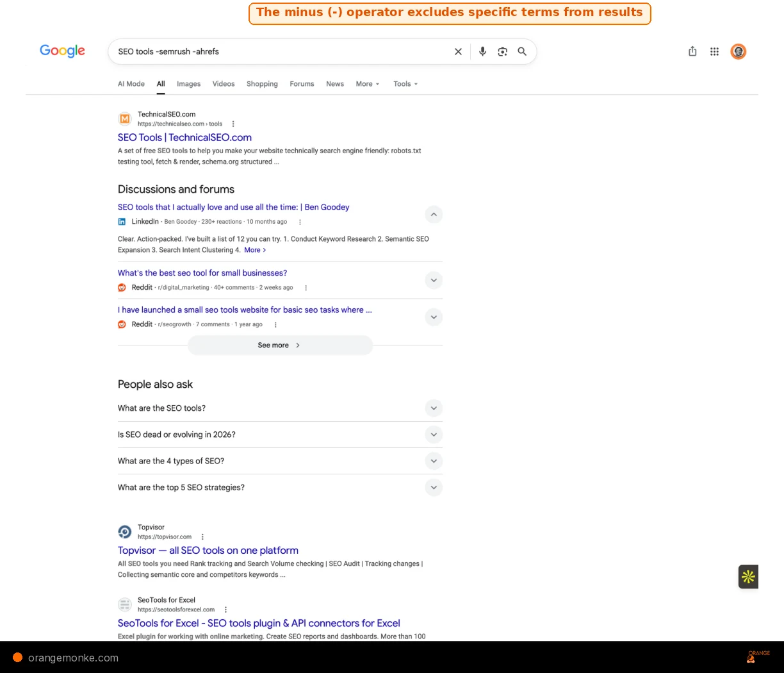Viewport: 784px width, 673px height.
Task: Open 'I have launched a small seo tools website' link
Action: [x=245, y=310]
